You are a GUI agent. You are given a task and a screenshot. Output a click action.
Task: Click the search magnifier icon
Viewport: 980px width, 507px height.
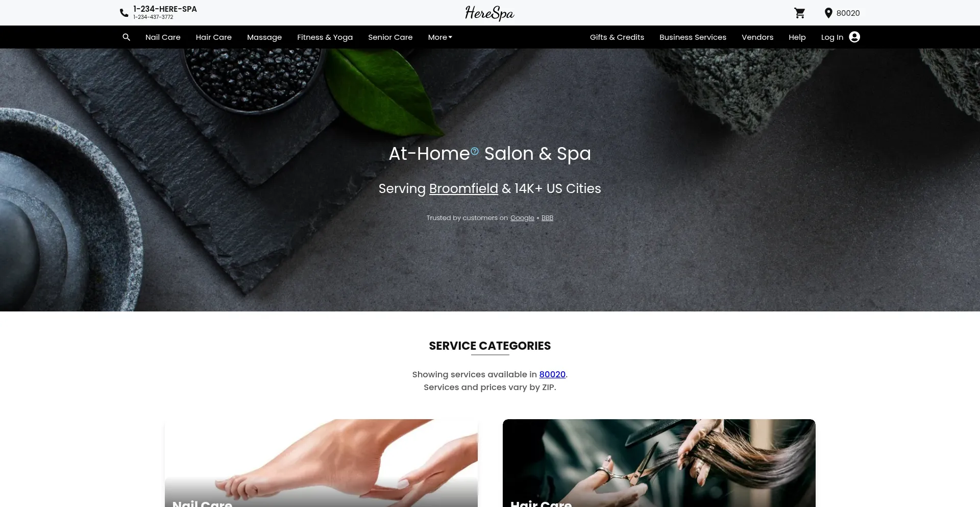126,37
